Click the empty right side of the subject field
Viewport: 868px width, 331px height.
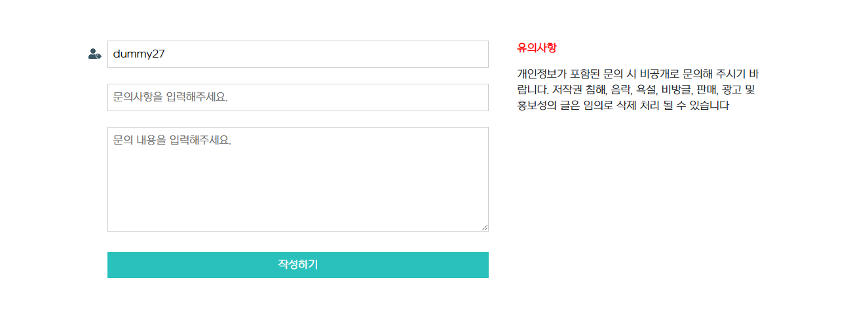pyautogui.click(x=426, y=97)
